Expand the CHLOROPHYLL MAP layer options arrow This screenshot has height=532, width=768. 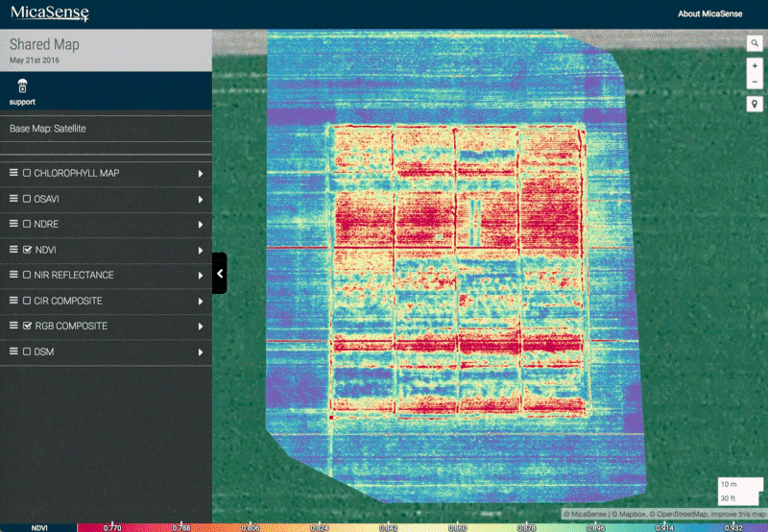pyautogui.click(x=201, y=174)
